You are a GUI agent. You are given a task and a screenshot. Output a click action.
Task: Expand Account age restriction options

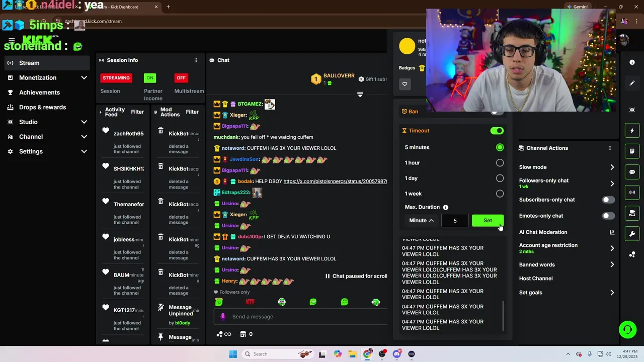[612, 248]
